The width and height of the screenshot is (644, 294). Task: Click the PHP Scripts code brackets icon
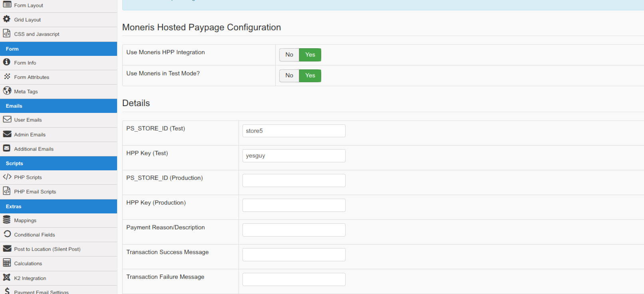7,177
